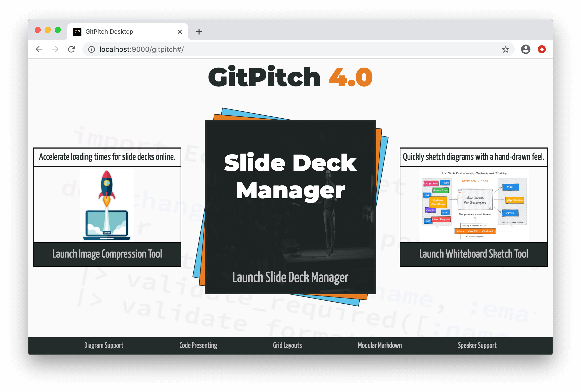The height and width of the screenshot is (392, 581).
Task: Click the browser back navigation arrow
Action: coord(39,48)
